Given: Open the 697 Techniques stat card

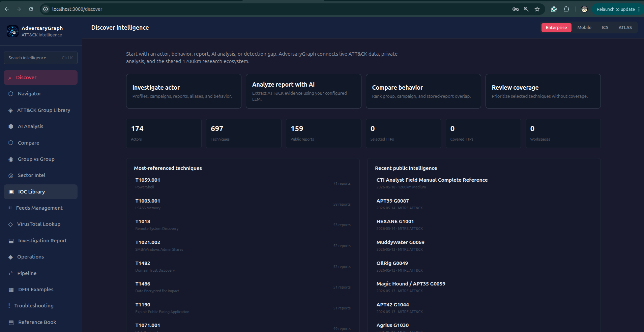Looking at the screenshot, I should tap(243, 133).
